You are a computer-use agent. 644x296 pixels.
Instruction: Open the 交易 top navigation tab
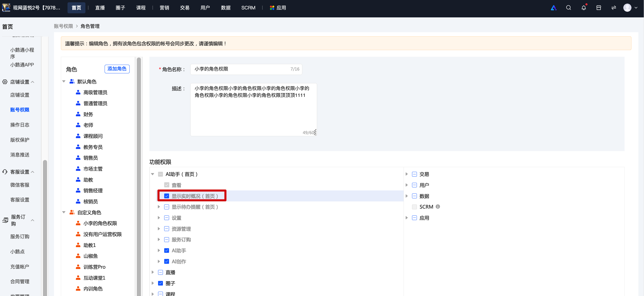[x=185, y=8]
